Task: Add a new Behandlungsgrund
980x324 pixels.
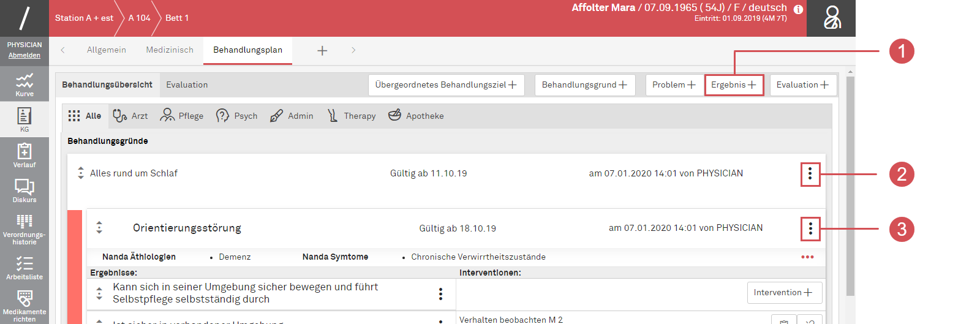Action: pos(585,85)
